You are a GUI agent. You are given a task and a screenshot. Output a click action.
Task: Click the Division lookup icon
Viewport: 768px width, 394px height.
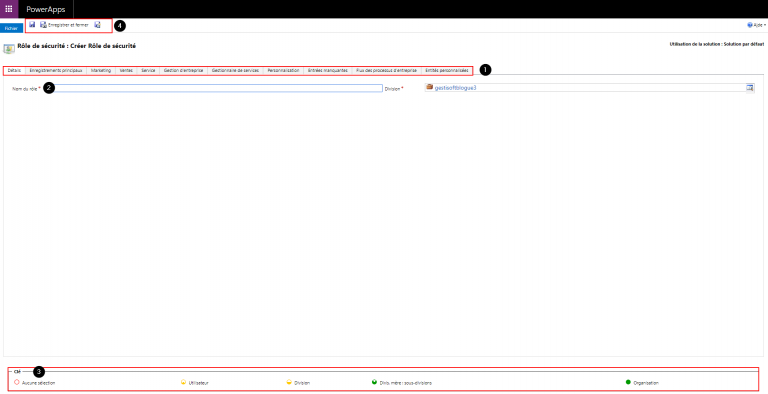(749, 88)
